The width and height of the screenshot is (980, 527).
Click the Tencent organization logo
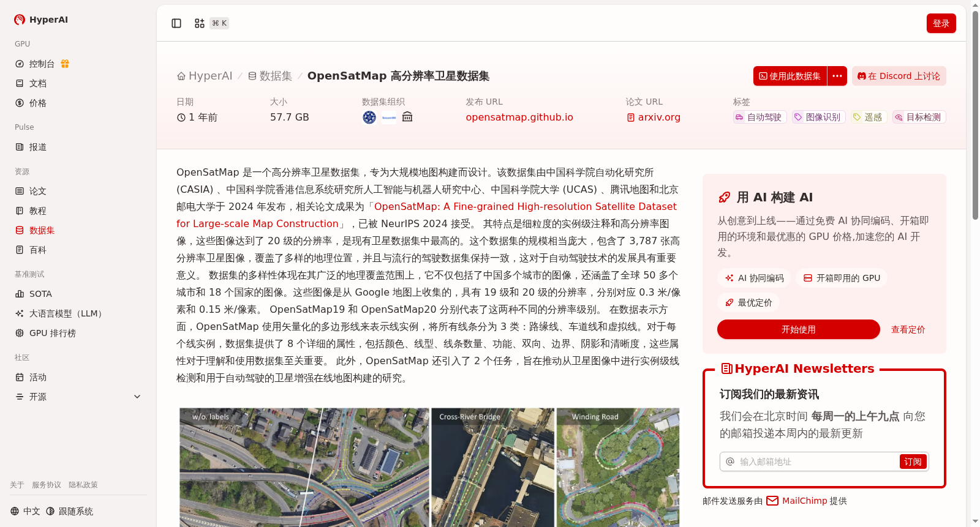[389, 117]
